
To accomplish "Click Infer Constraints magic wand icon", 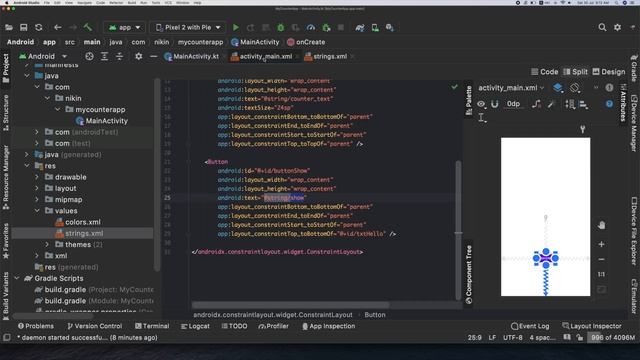I will point(551,104).
